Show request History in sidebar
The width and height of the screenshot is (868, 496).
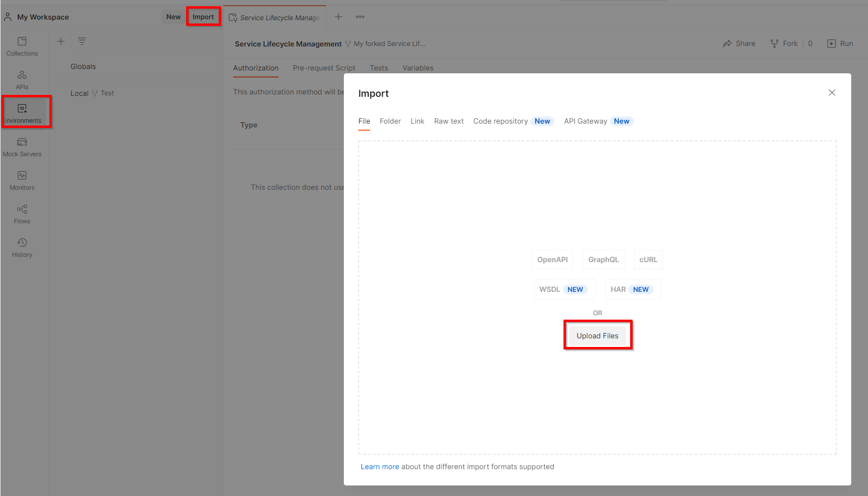pyautogui.click(x=22, y=248)
